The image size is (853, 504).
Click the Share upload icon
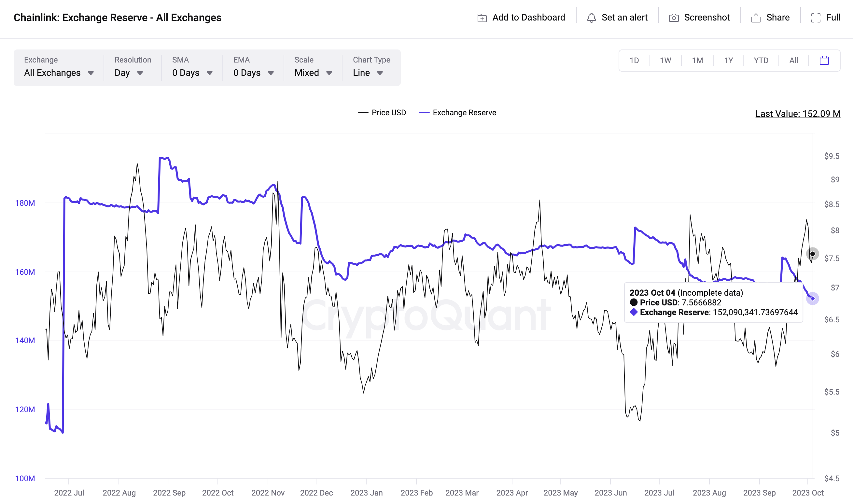point(756,18)
